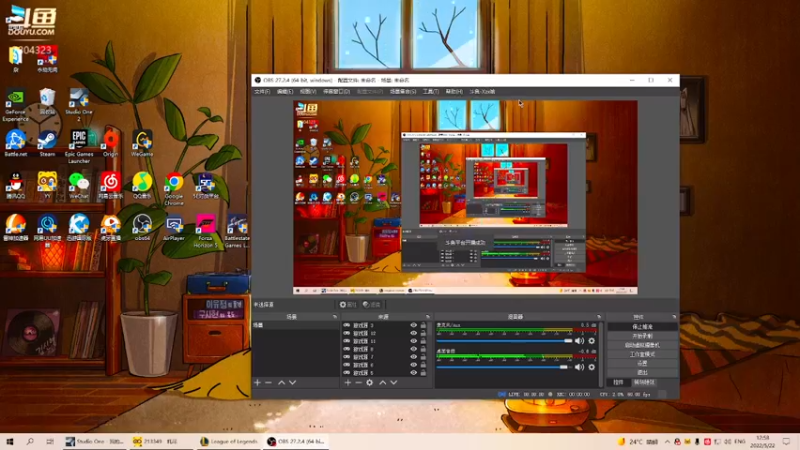
Task: Pop out the Scenes dock panel
Action: click(x=335, y=317)
